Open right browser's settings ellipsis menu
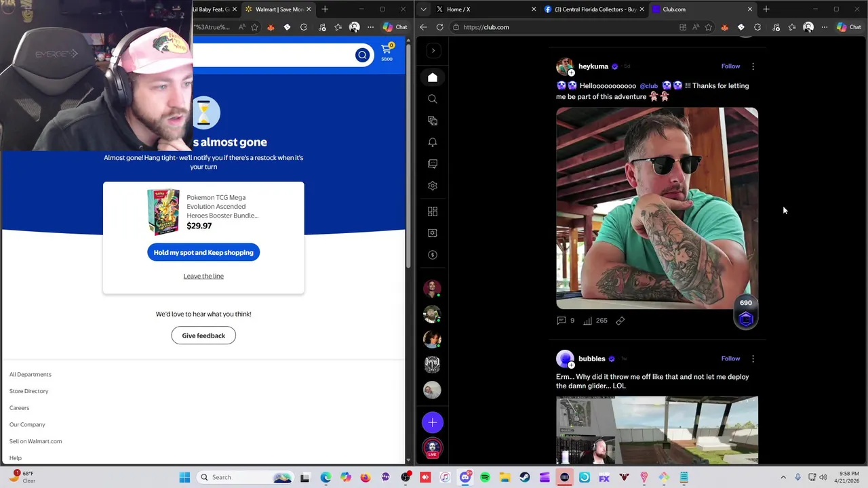 (825, 27)
